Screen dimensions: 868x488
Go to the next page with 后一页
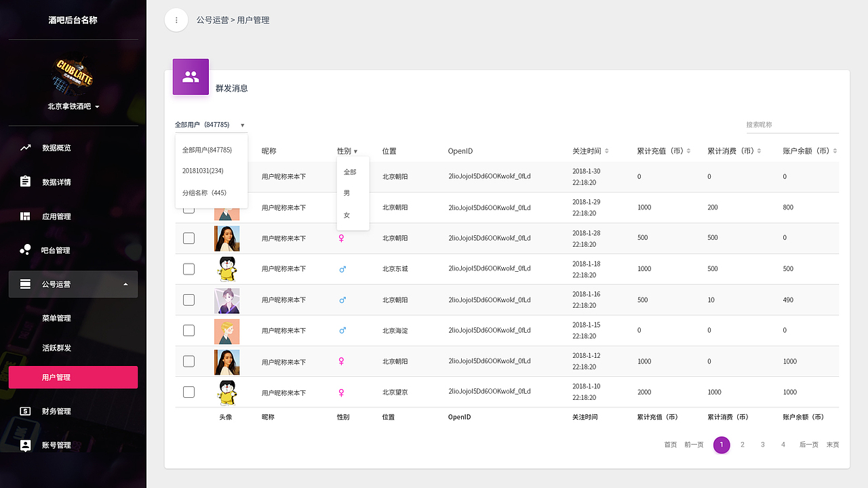click(x=809, y=445)
